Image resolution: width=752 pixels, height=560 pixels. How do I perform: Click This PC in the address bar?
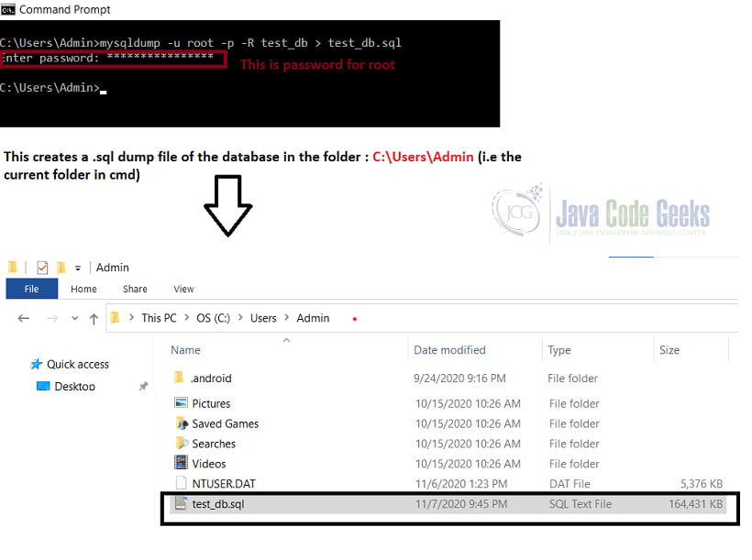click(x=159, y=318)
